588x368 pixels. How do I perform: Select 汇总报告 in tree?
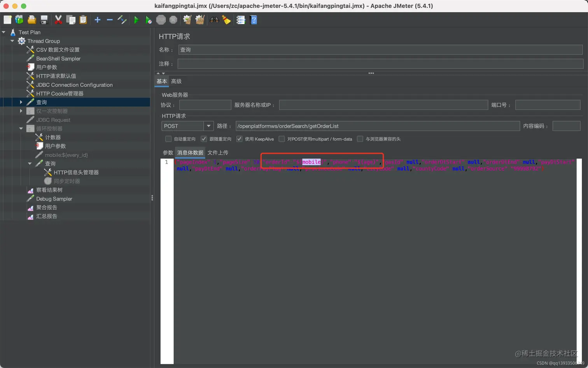[x=46, y=216]
